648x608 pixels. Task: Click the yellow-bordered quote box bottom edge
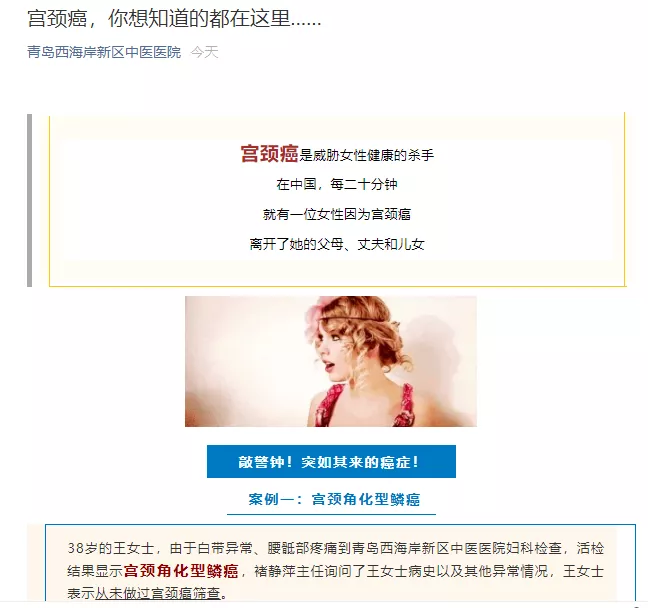click(x=338, y=286)
